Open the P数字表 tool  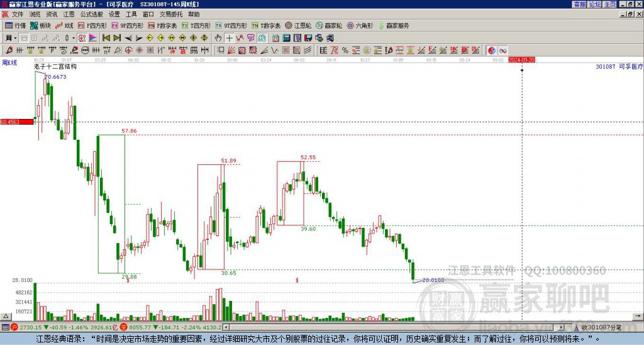pos(162,25)
